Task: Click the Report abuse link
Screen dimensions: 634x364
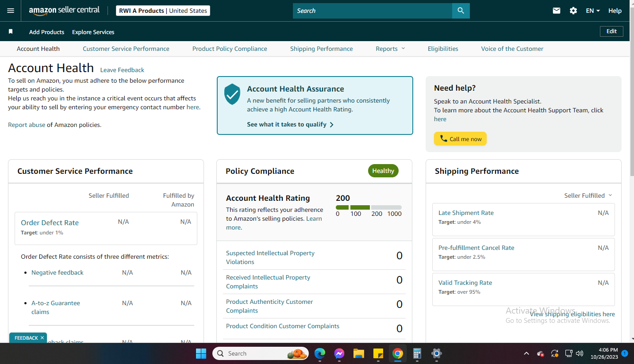Action: (27, 125)
